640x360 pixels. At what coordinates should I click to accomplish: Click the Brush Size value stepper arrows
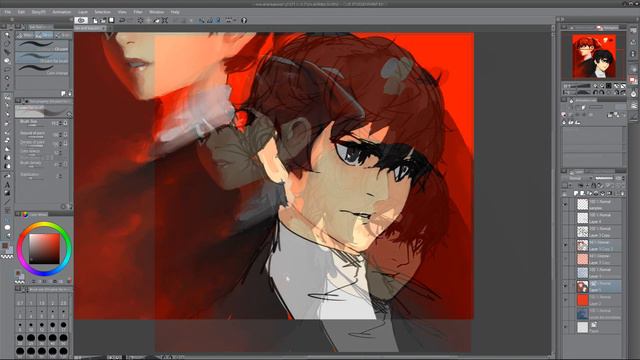pyautogui.click(x=60, y=123)
